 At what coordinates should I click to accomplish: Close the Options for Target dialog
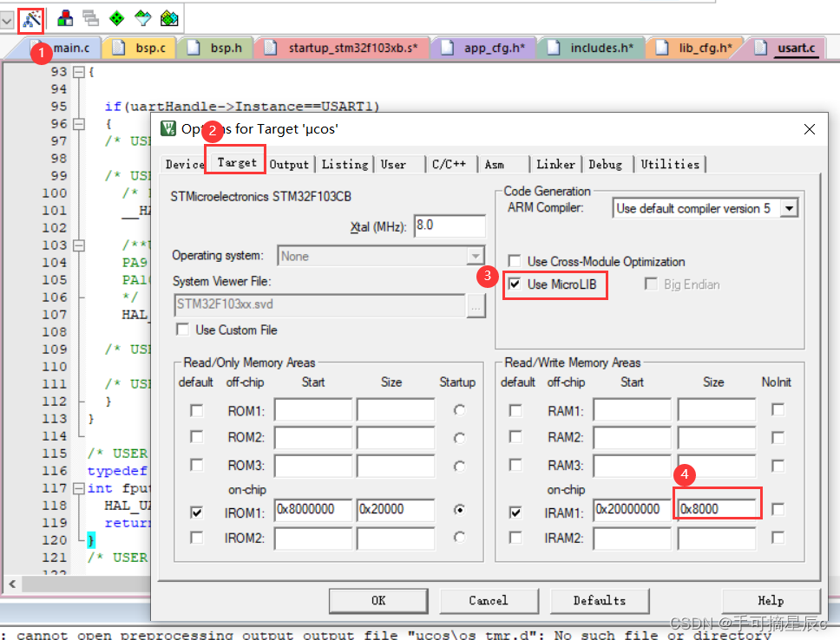click(x=810, y=129)
